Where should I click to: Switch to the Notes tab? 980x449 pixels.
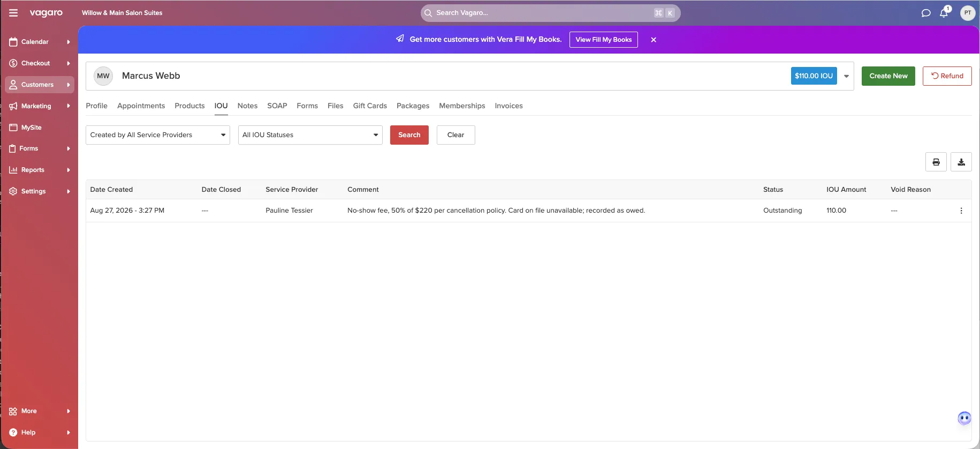click(247, 106)
